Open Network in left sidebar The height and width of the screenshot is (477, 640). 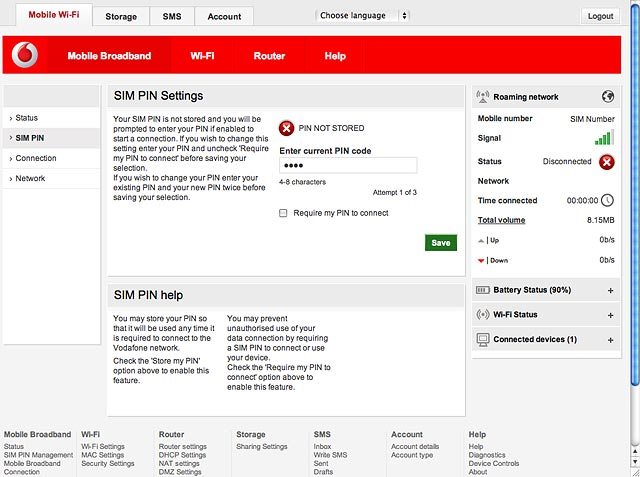[51, 178]
